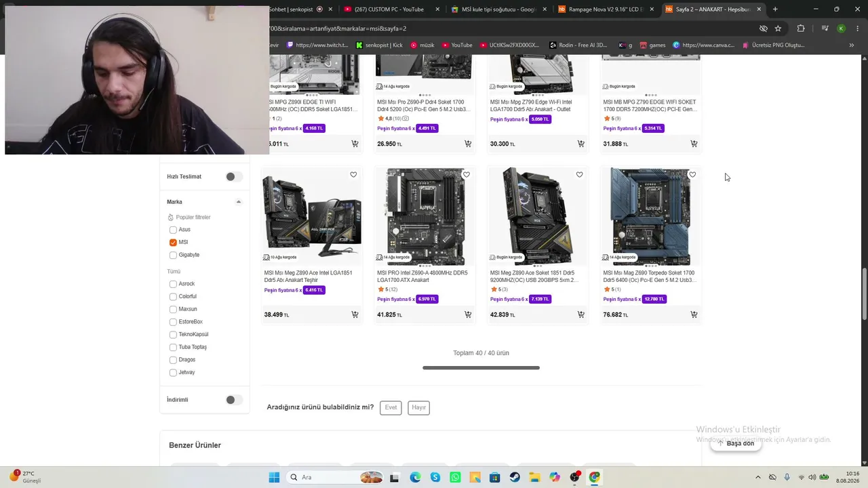
Task: Favorite the MSI PRO Intel Z690-A motherboard
Action: [467, 175]
